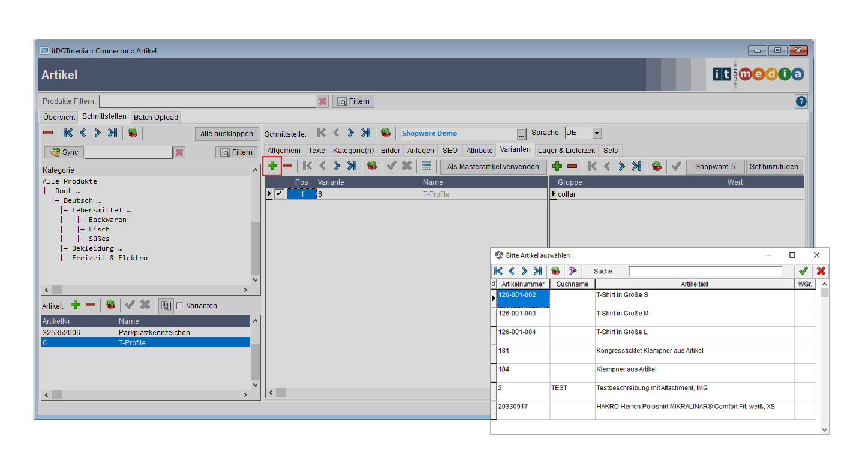Click the blue help question mark icon
The image size is (868, 460).
click(x=801, y=101)
